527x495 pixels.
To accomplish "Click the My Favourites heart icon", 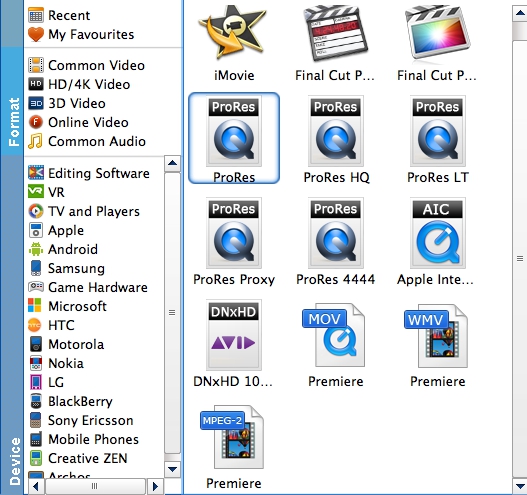I will click(36, 34).
